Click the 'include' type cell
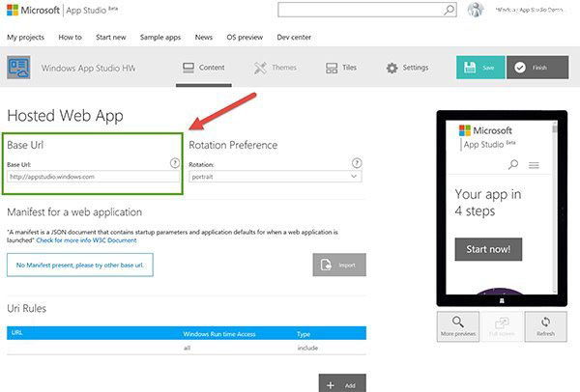Viewport: 580px width, 392px height. point(307,348)
